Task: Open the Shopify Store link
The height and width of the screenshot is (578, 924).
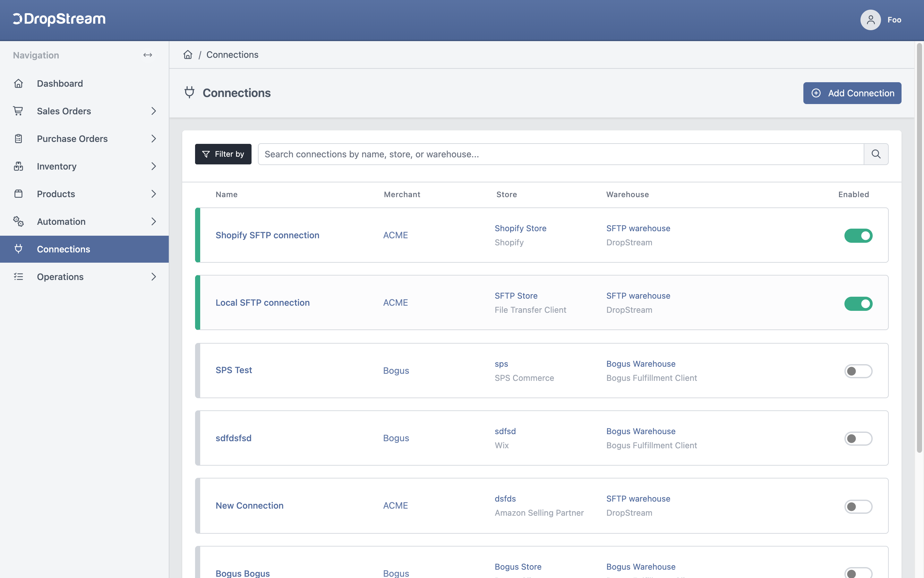Action: tap(520, 228)
